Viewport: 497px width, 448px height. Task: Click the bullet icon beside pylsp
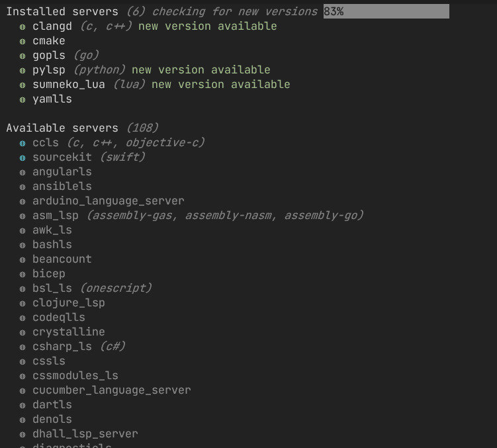click(23, 70)
